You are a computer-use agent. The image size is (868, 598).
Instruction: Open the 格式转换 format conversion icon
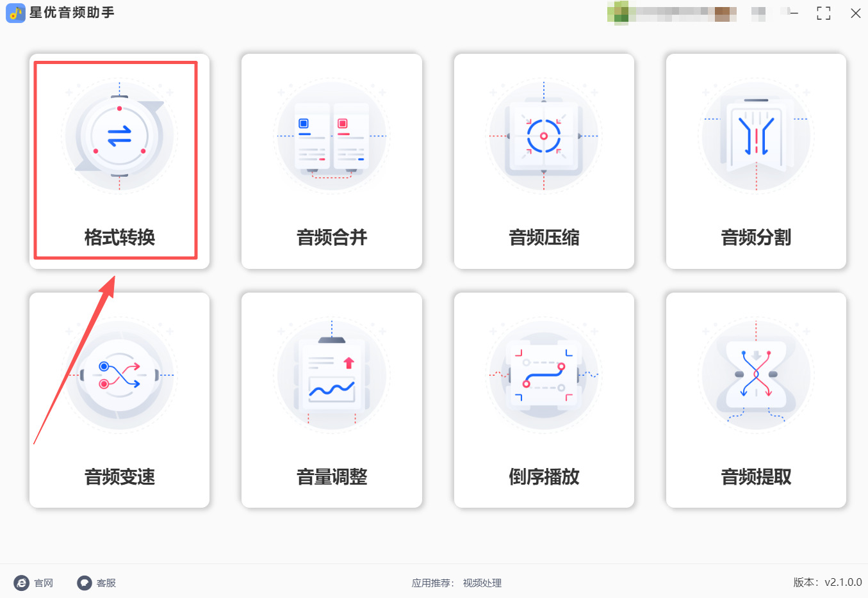coord(119,136)
